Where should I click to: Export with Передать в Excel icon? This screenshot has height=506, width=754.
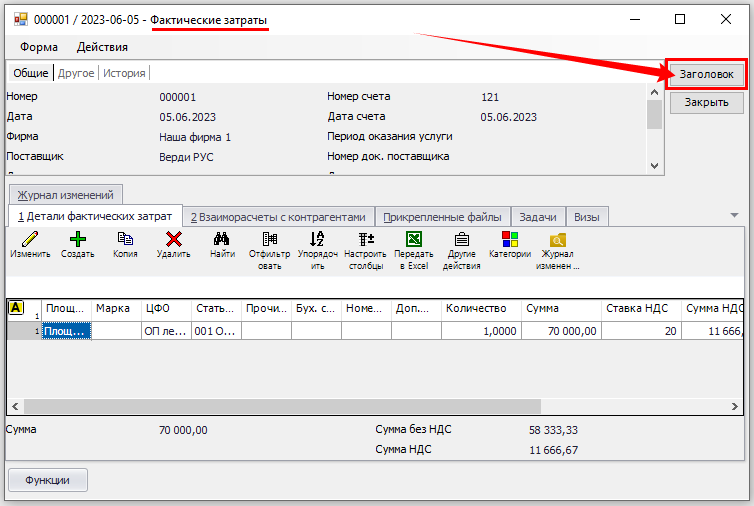(x=413, y=239)
